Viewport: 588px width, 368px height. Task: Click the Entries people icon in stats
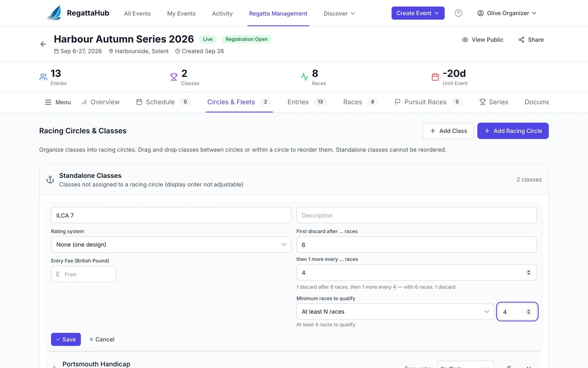(43, 77)
